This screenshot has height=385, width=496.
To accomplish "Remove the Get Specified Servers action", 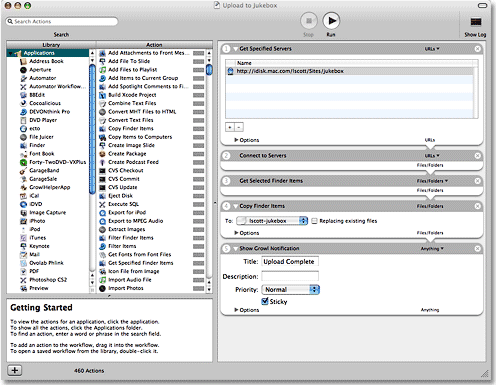I will tap(478, 49).
